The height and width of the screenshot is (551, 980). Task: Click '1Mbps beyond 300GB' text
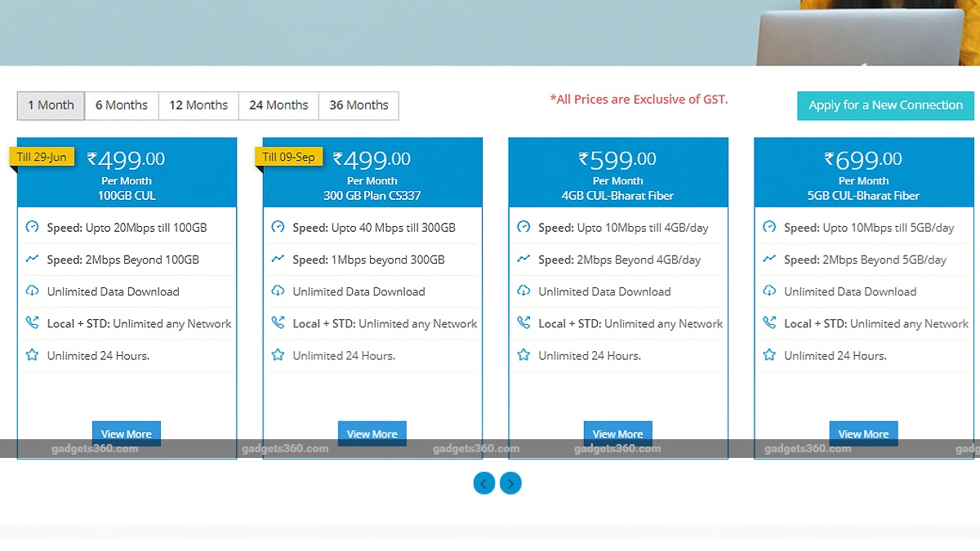[x=388, y=260]
